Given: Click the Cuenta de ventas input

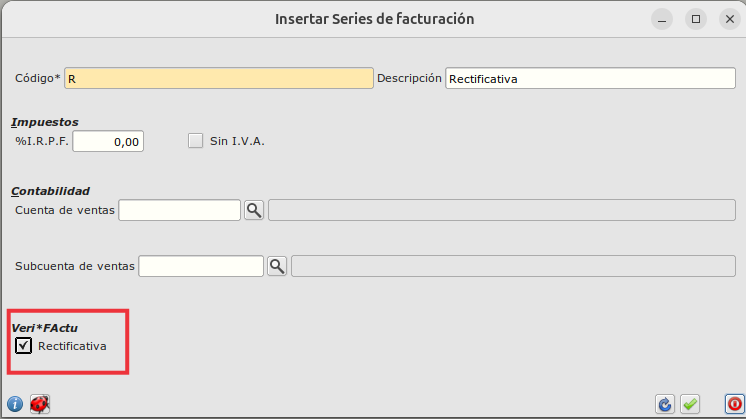Looking at the screenshot, I should click(x=180, y=210).
